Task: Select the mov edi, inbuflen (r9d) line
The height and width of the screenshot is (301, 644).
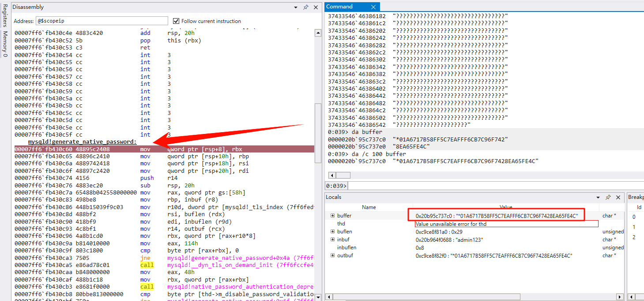Action: (164, 221)
